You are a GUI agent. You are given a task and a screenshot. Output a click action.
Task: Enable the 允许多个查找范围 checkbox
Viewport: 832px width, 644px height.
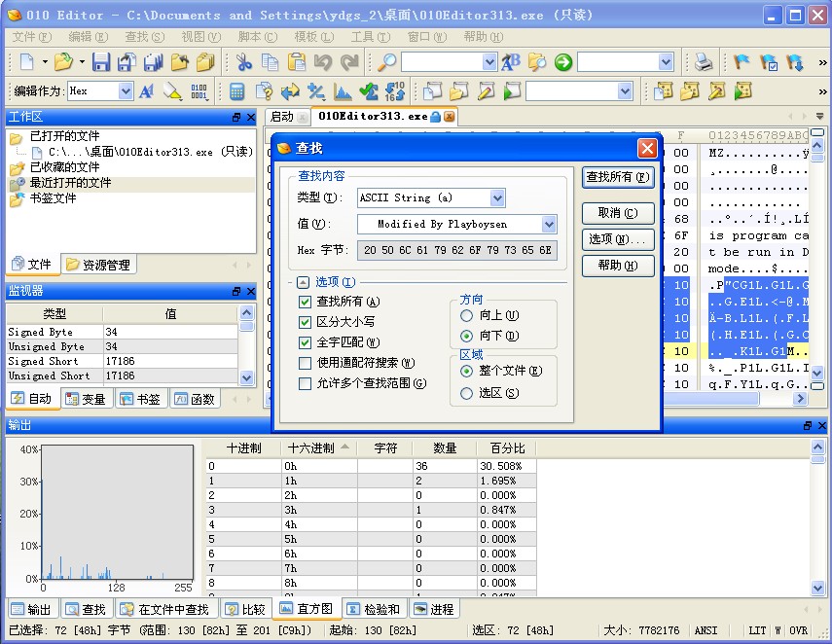[x=305, y=383]
